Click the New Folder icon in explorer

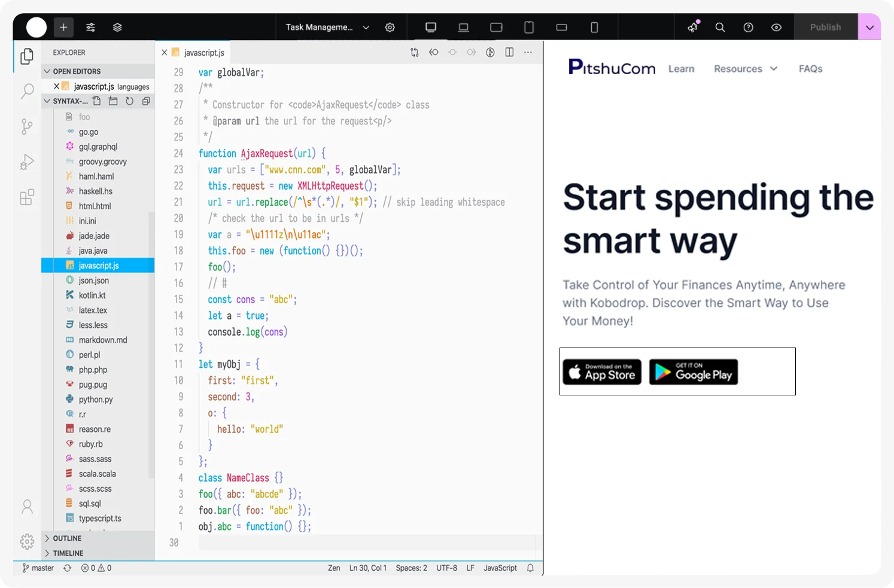[113, 101]
